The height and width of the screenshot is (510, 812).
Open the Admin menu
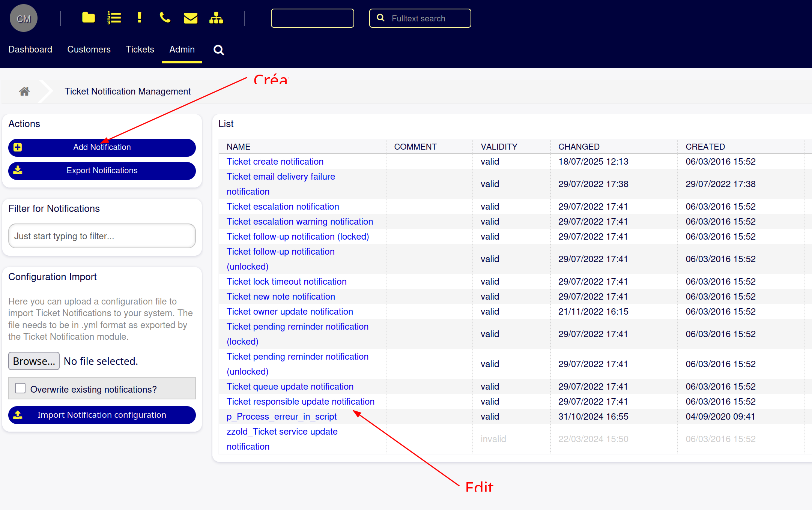[182, 49]
